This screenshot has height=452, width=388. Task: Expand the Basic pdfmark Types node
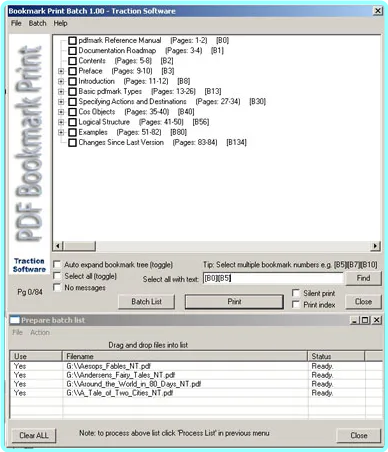tap(61, 91)
